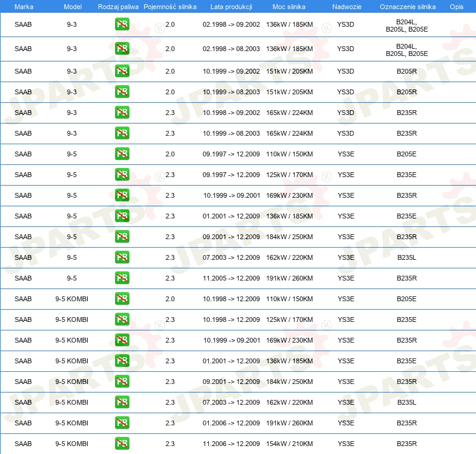Click the fuel icon for 9-3 165kW dated 10.1998 -> 09.2002
Viewport: 476px width, 454px height.
pos(122,113)
